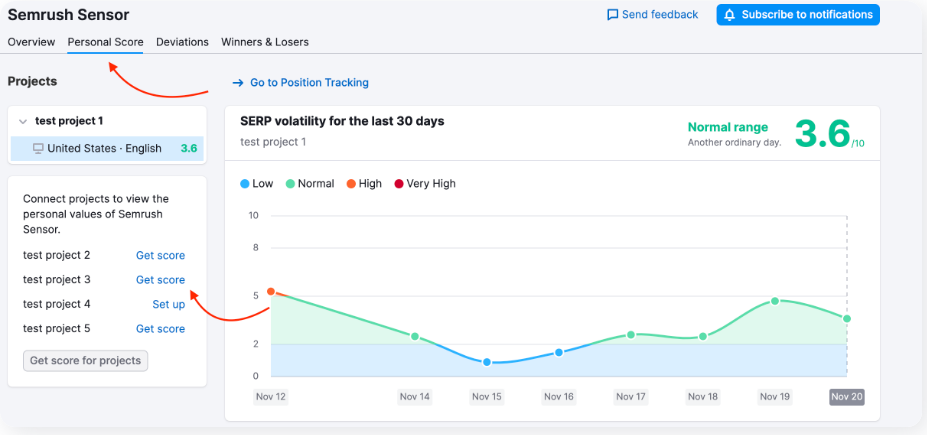This screenshot has width=927, height=435.
Task: Click the desktop monitor icon
Action: click(x=38, y=148)
